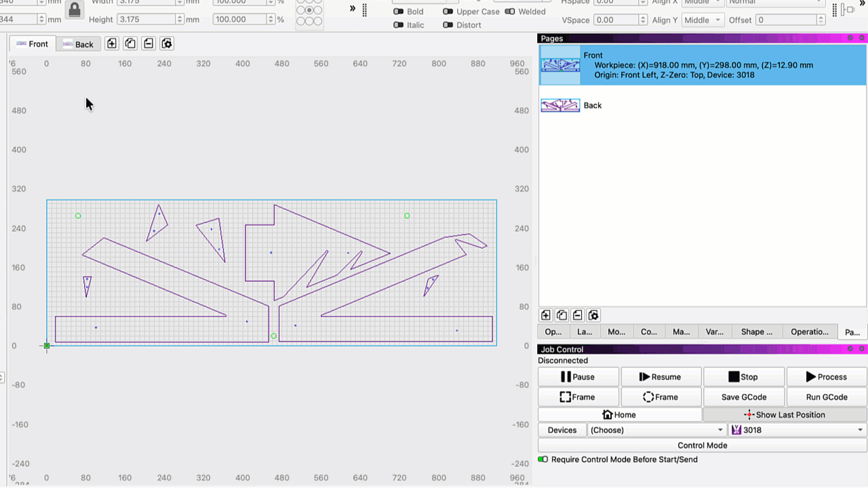Open the Operatio... panel tab
Image resolution: width=868 pixels, height=488 pixels.
[810, 331]
